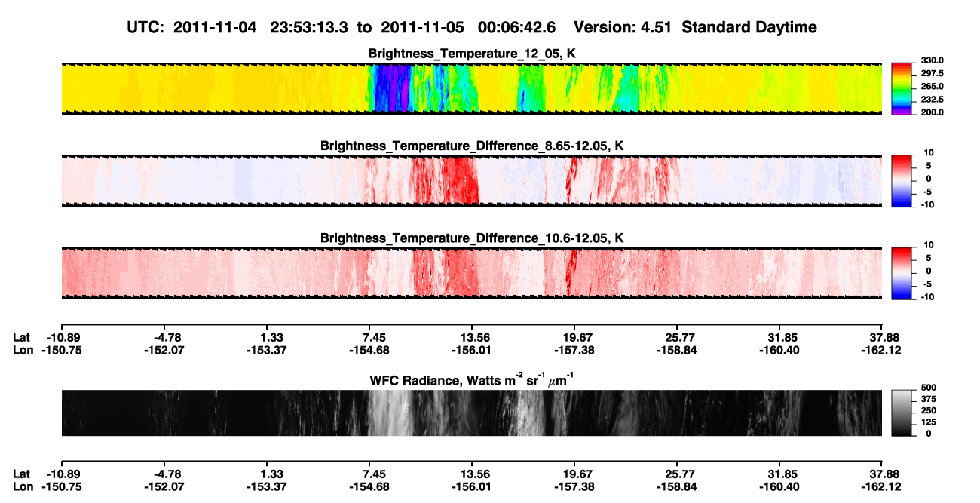Click the Version: 4.51 text
The height and width of the screenshot is (503, 980).
point(623,27)
